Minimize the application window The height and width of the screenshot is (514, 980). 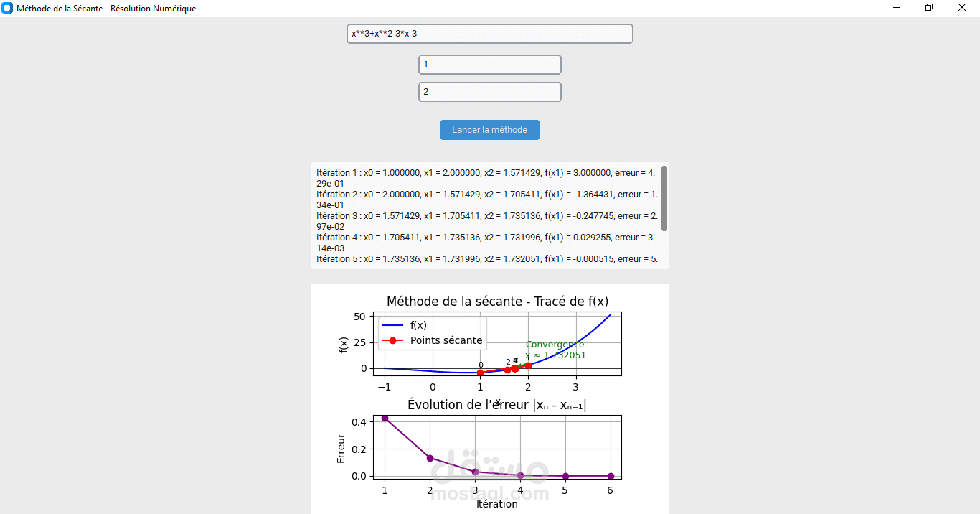click(x=897, y=8)
